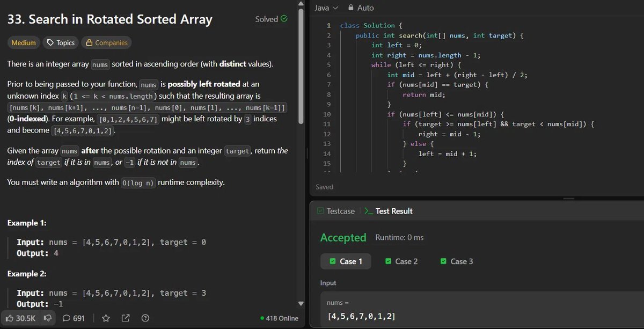This screenshot has height=329, width=644.
Task: Click the green Solved checkmark icon
Action: [x=284, y=19]
